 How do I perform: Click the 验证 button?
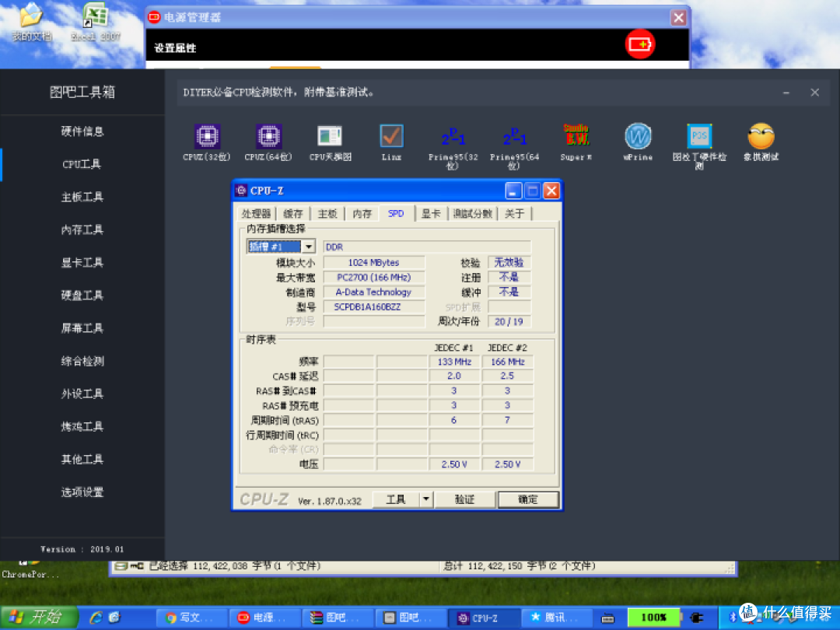(x=464, y=499)
